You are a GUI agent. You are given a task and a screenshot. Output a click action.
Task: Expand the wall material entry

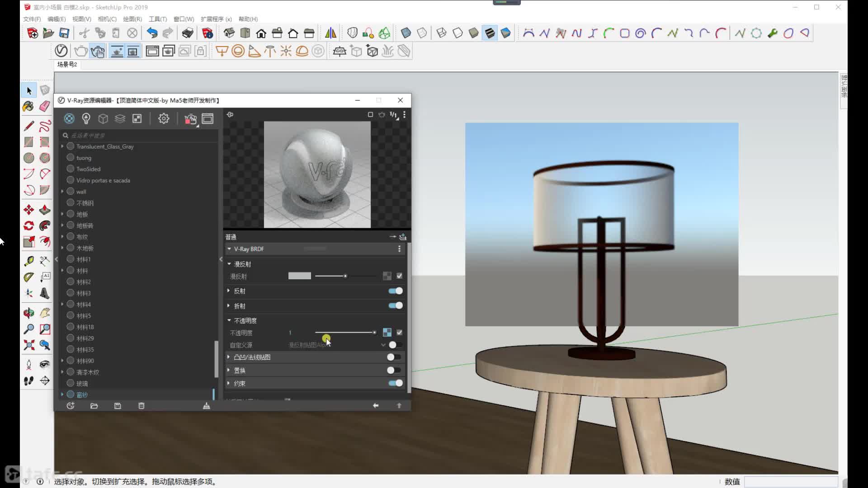62,192
